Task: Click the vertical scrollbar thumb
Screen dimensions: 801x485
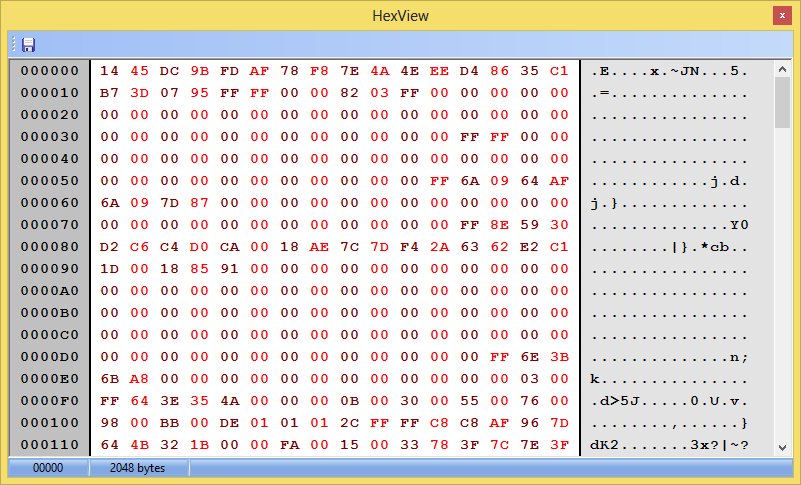Action: click(782, 102)
